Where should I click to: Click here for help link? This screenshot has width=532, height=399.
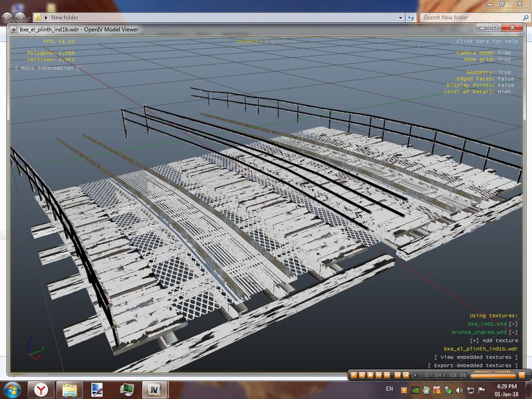coord(487,41)
